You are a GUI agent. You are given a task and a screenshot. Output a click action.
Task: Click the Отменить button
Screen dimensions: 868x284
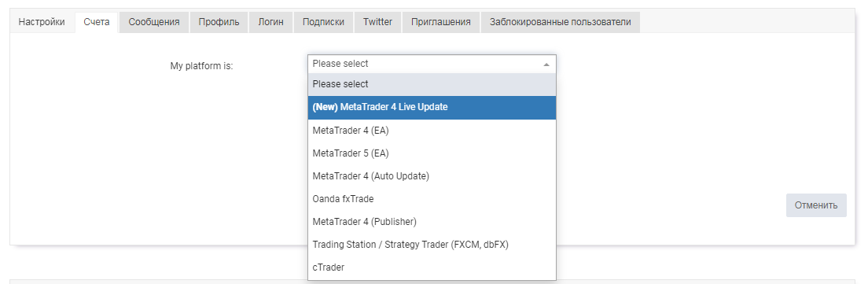point(816,205)
